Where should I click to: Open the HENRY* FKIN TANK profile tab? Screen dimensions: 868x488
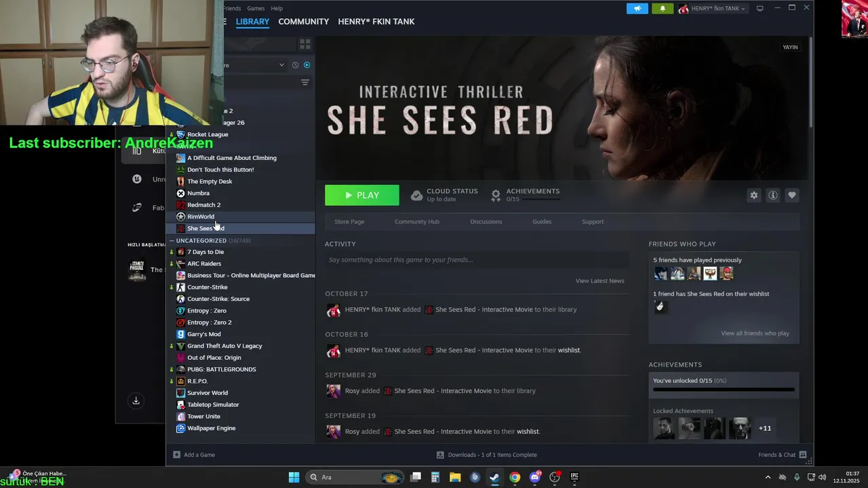coord(376,22)
